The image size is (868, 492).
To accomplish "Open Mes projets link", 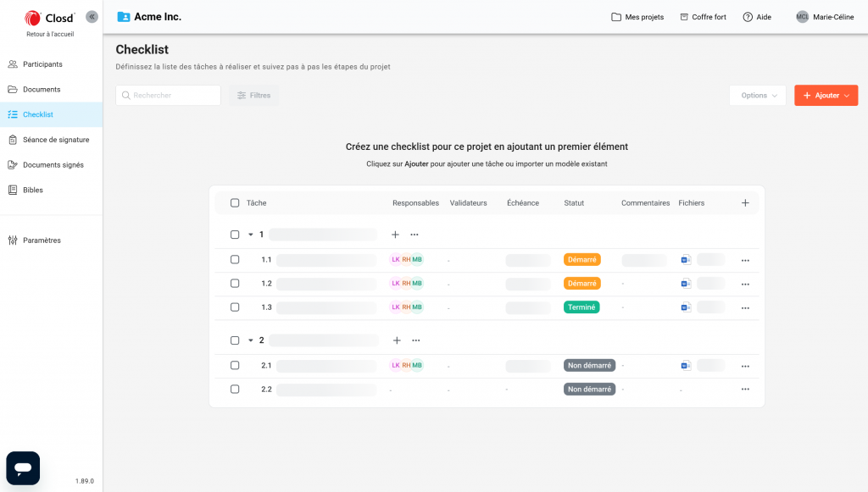I will click(x=637, y=17).
